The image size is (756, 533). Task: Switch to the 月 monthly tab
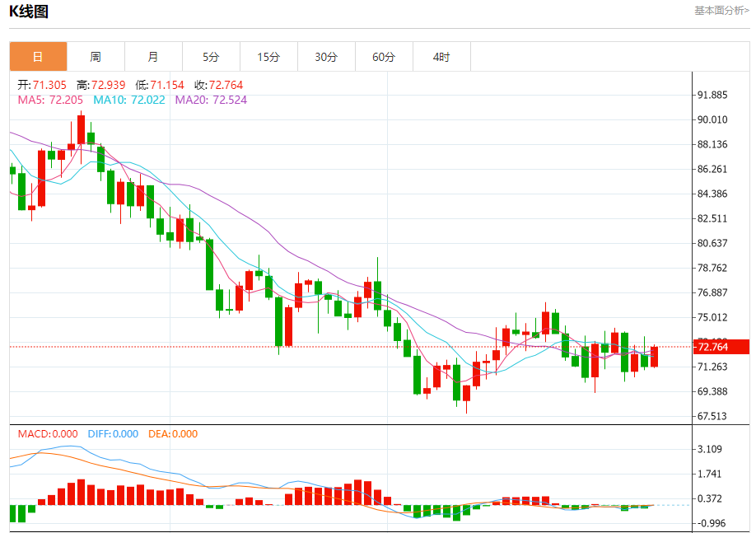pyautogui.click(x=153, y=57)
